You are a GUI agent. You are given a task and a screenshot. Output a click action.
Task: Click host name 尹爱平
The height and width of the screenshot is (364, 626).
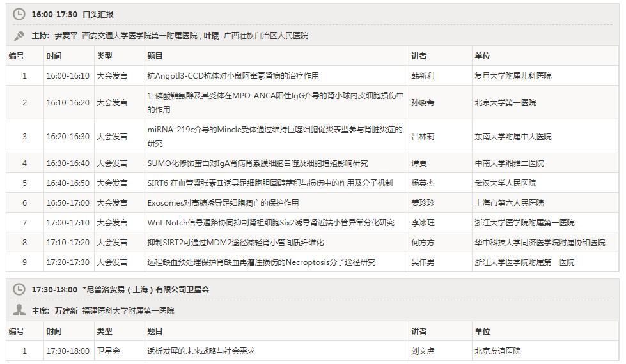tap(67, 36)
